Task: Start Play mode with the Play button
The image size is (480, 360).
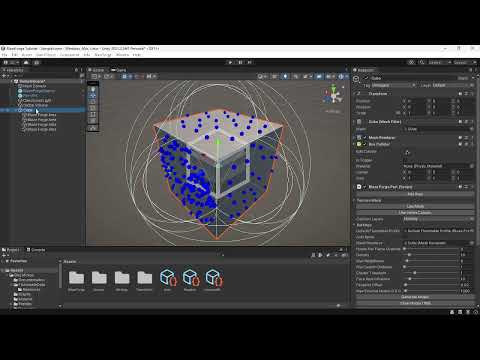Action: pyautogui.click(x=230, y=62)
